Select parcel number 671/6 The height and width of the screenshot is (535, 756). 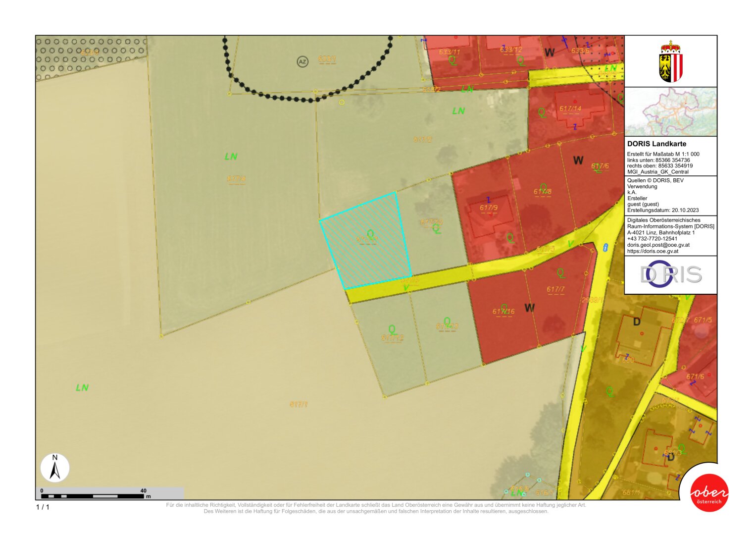click(695, 376)
